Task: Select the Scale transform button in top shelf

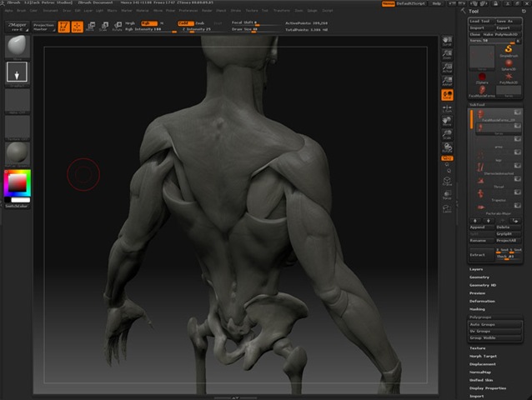Action: click(104, 27)
